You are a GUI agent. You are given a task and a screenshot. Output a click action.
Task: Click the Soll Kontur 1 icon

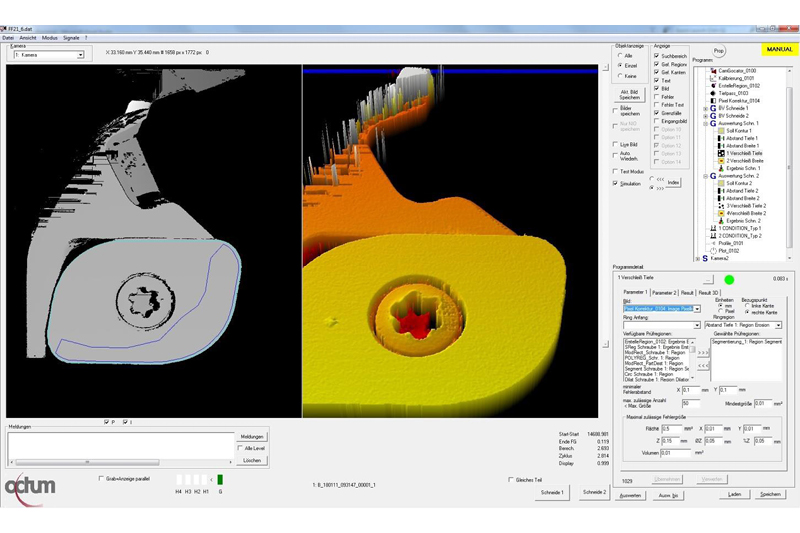[x=721, y=130]
